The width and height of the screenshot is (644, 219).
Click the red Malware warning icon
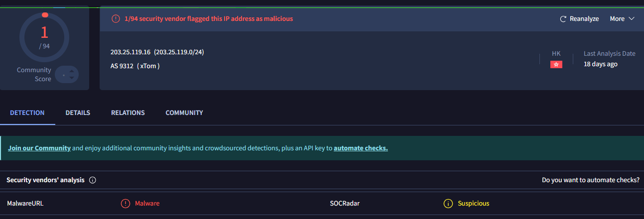[x=125, y=204]
